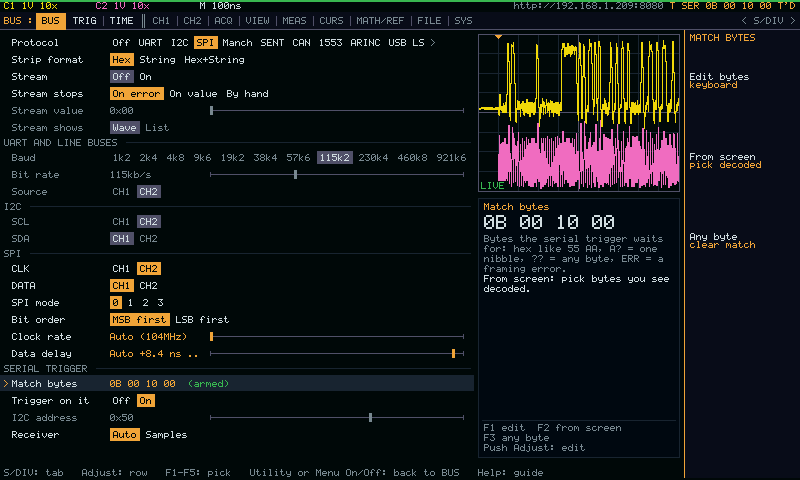This screenshot has width=800, height=480.
Task: Set SPI CLK to CH1
Action: tap(121, 269)
